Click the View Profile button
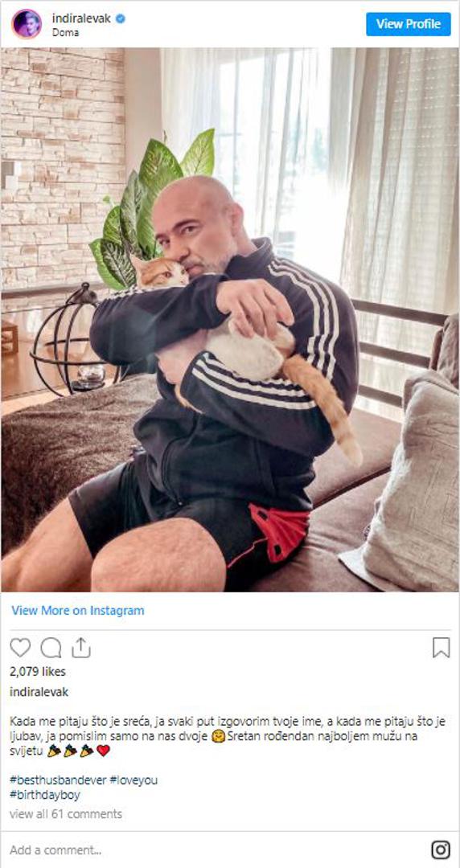The width and height of the screenshot is (460, 868). pos(409,24)
